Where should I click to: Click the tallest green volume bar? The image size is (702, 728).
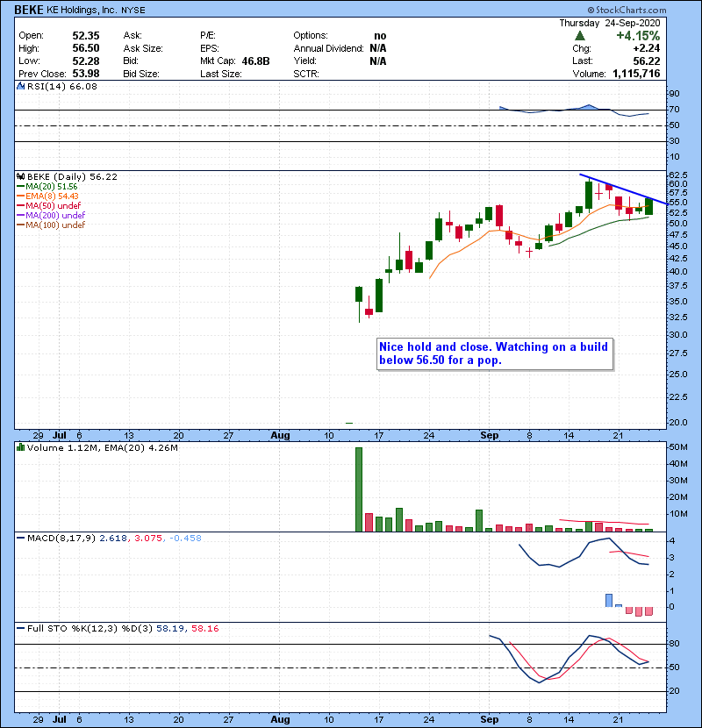click(x=359, y=489)
